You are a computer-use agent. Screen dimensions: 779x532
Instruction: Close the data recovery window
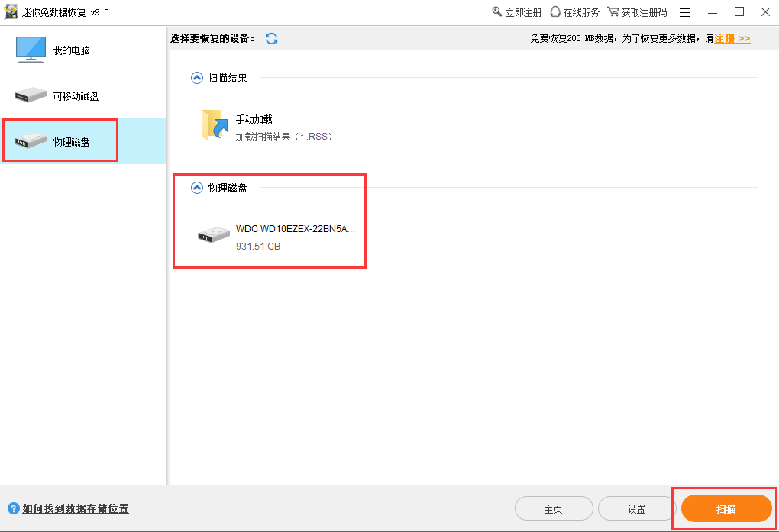pos(765,12)
